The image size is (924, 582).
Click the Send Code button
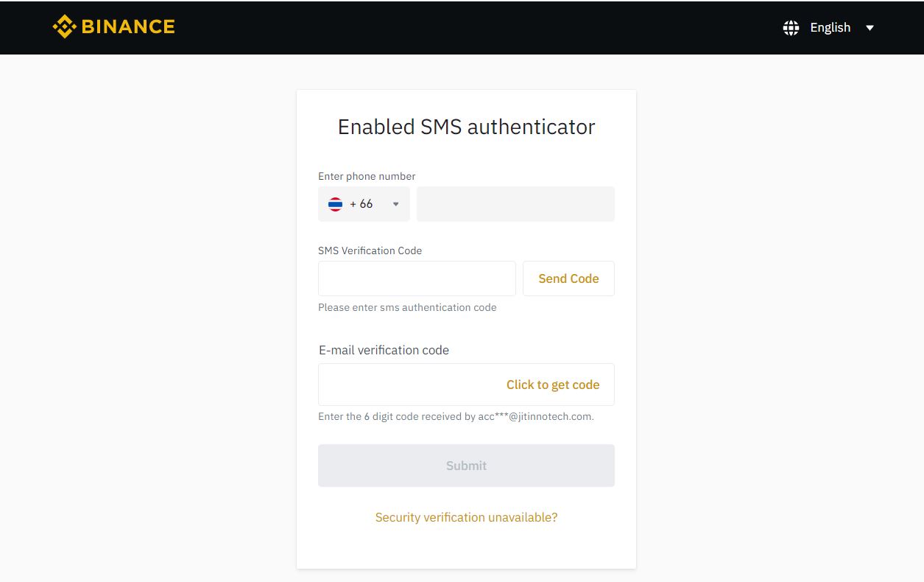pyautogui.click(x=568, y=278)
